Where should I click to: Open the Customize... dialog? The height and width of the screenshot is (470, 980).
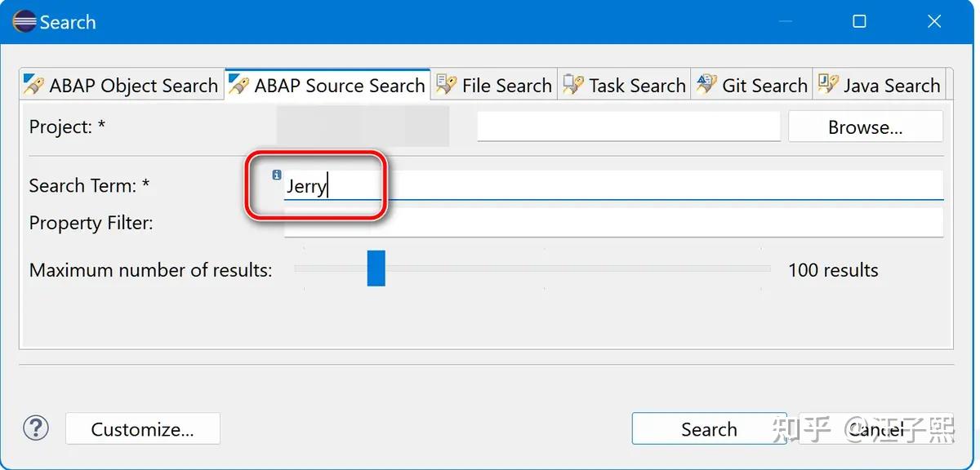point(143,429)
